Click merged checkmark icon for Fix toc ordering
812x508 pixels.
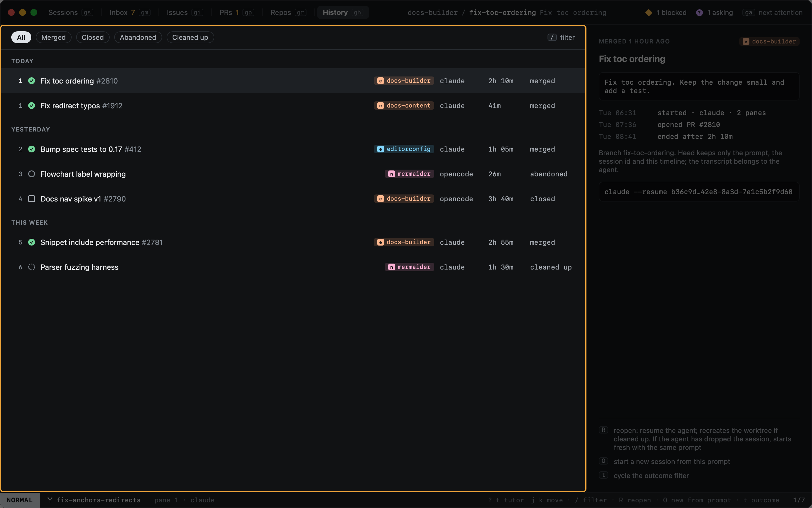[x=32, y=81]
